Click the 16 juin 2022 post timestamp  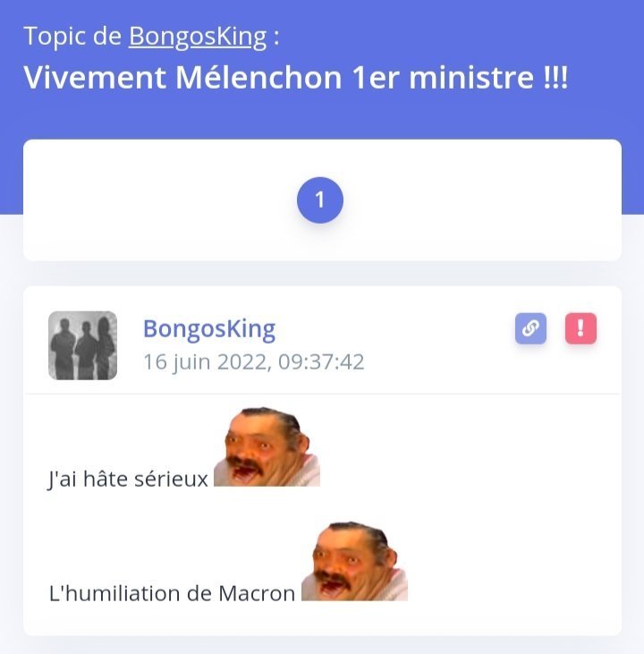click(x=254, y=361)
